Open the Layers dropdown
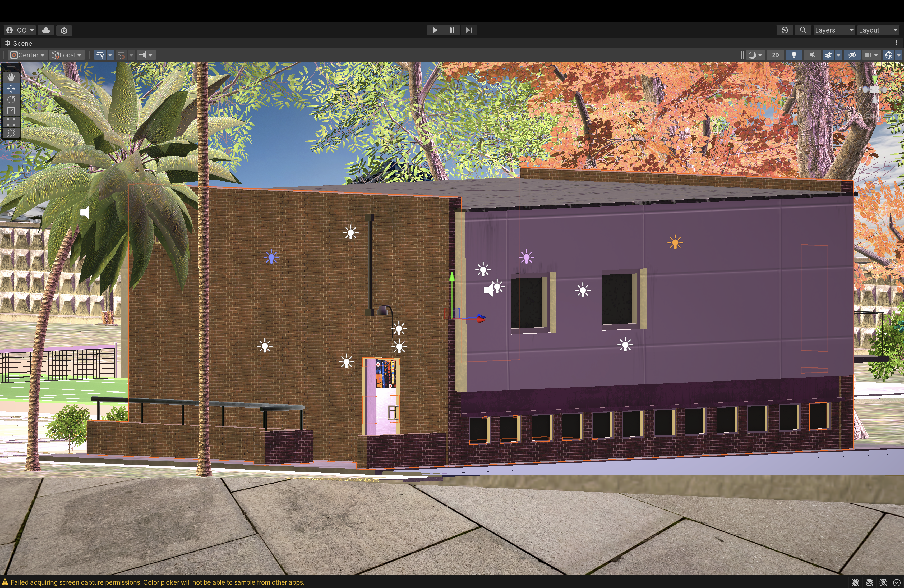 (x=834, y=30)
